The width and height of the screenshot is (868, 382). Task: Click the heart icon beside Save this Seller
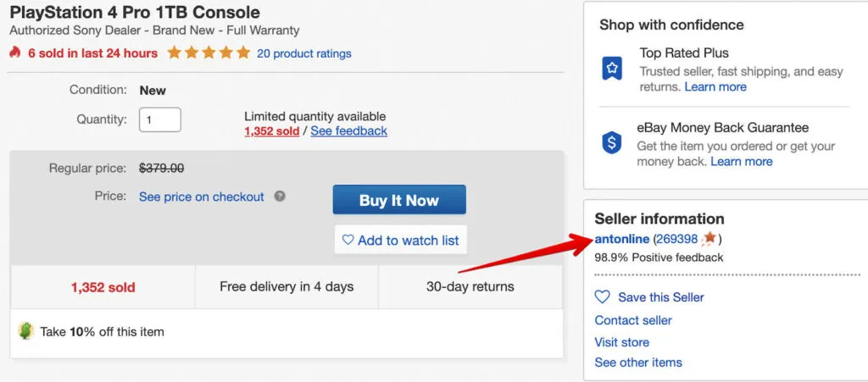[x=603, y=297]
